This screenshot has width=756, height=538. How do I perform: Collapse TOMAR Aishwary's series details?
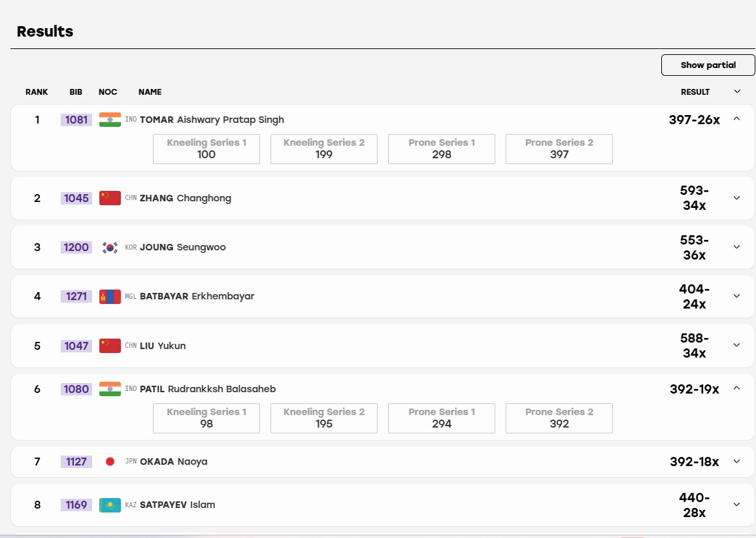coord(736,119)
